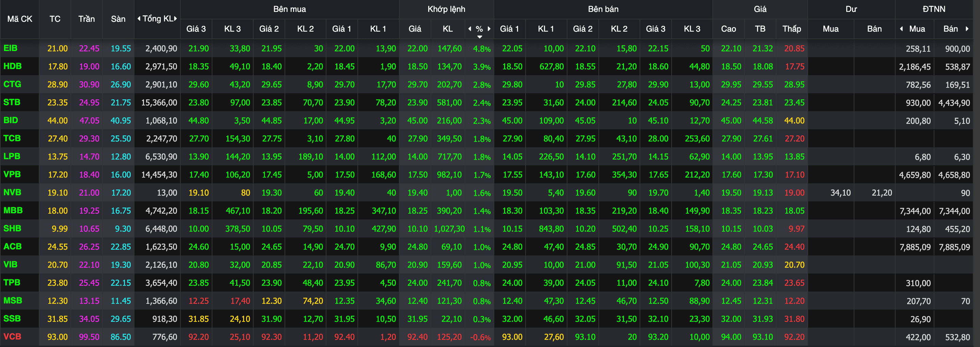The height and width of the screenshot is (347, 980).
Task: Click the Khớp lệnh group header
Action: [x=446, y=9]
